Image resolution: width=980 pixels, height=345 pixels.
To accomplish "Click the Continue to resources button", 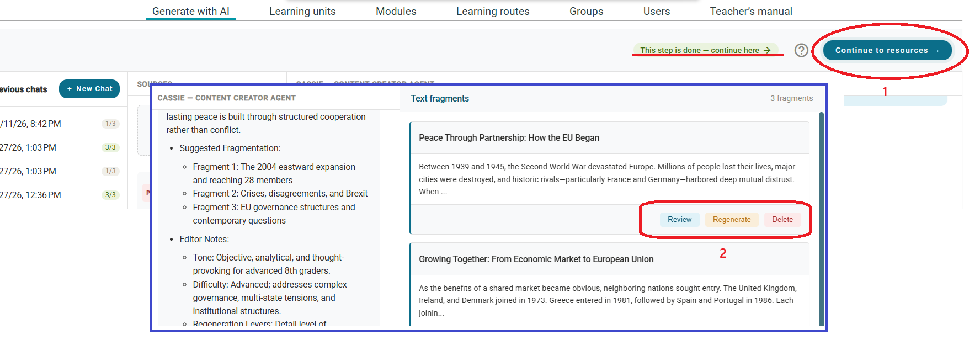I will (887, 50).
